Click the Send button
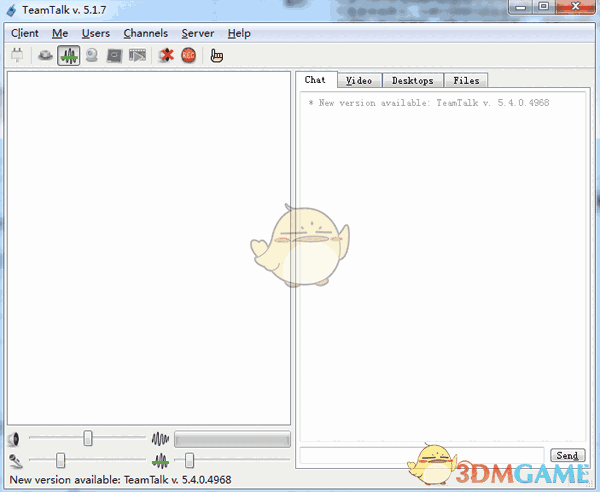This screenshot has height=492, width=600. 567,455
